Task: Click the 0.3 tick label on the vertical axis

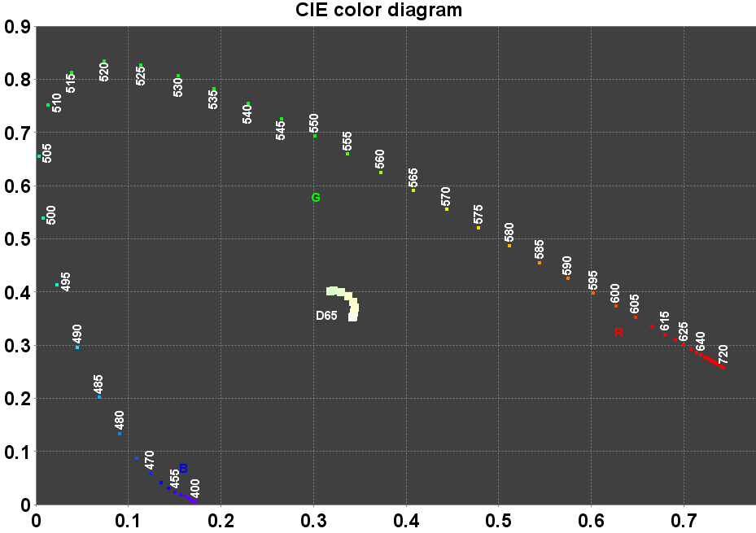Action: coord(17,346)
